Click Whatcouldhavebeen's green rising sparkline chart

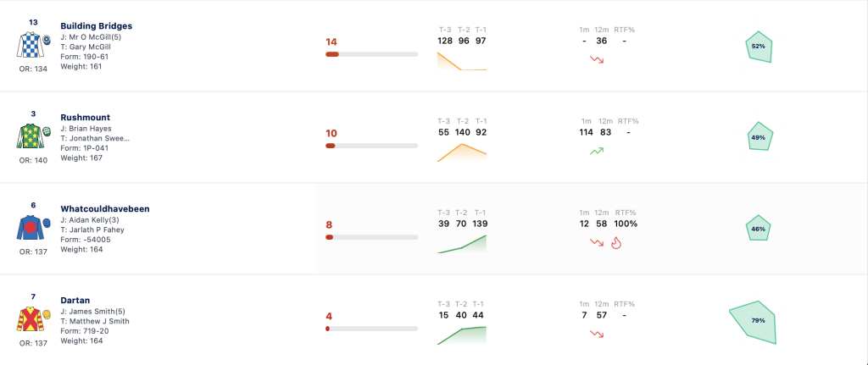tap(462, 244)
